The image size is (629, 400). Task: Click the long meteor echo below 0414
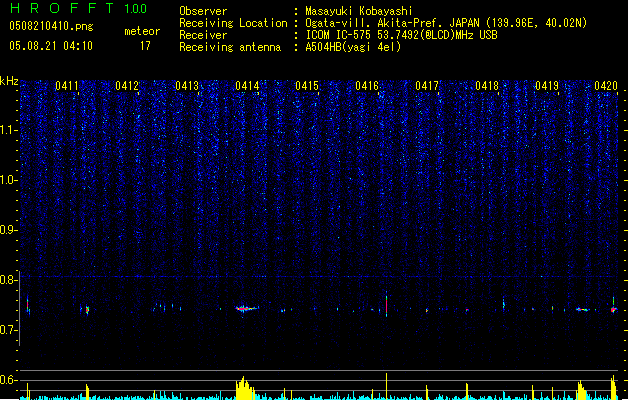(247, 309)
